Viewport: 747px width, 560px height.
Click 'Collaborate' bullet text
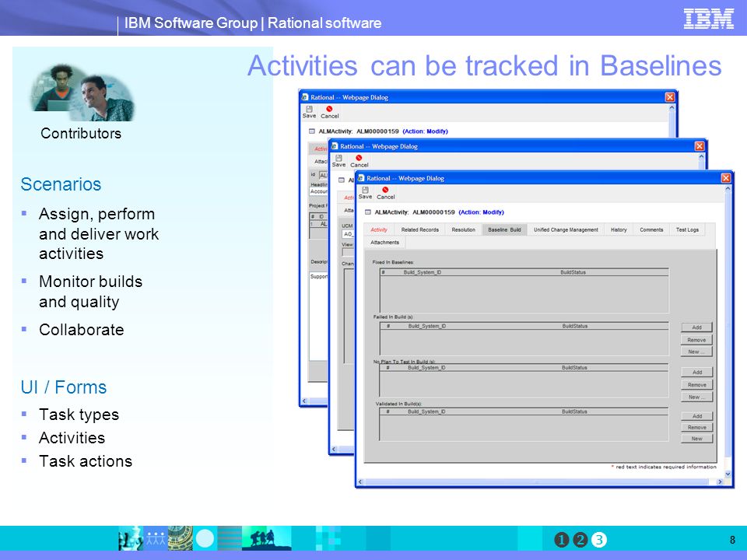tap(82, 330)
